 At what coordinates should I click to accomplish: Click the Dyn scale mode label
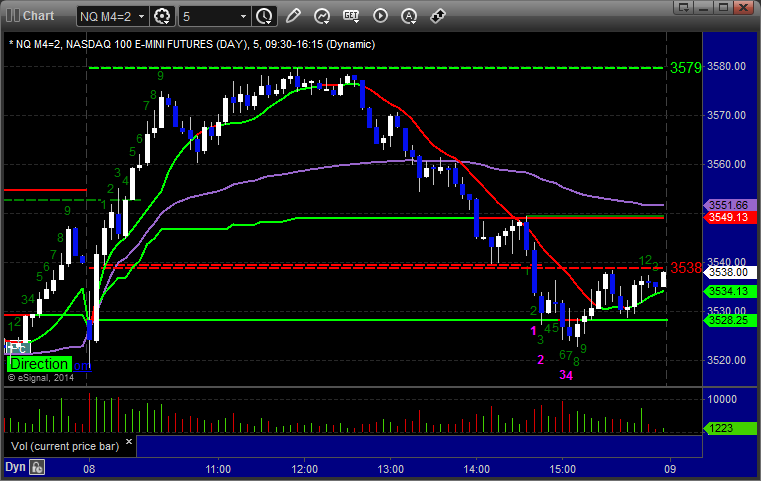(x=15, y=467)
